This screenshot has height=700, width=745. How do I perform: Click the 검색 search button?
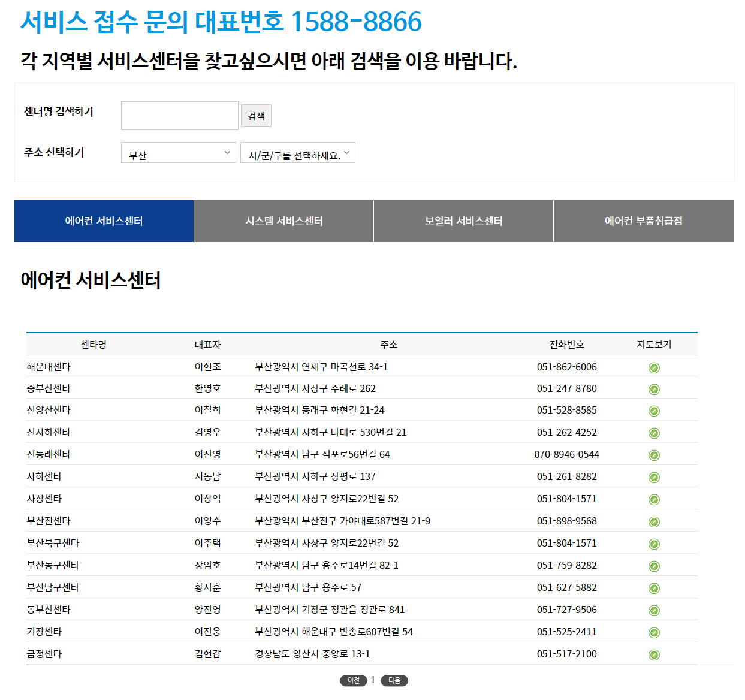(256, 115)
